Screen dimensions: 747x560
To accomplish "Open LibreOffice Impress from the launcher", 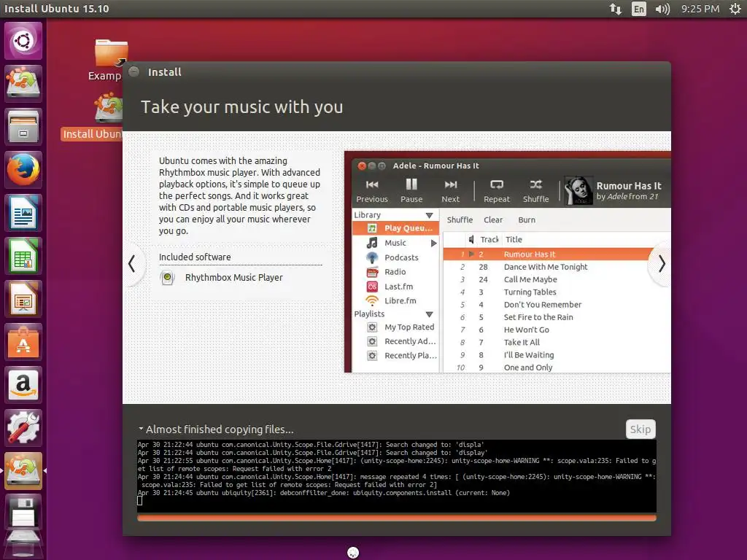I will [x=23, y=298].
